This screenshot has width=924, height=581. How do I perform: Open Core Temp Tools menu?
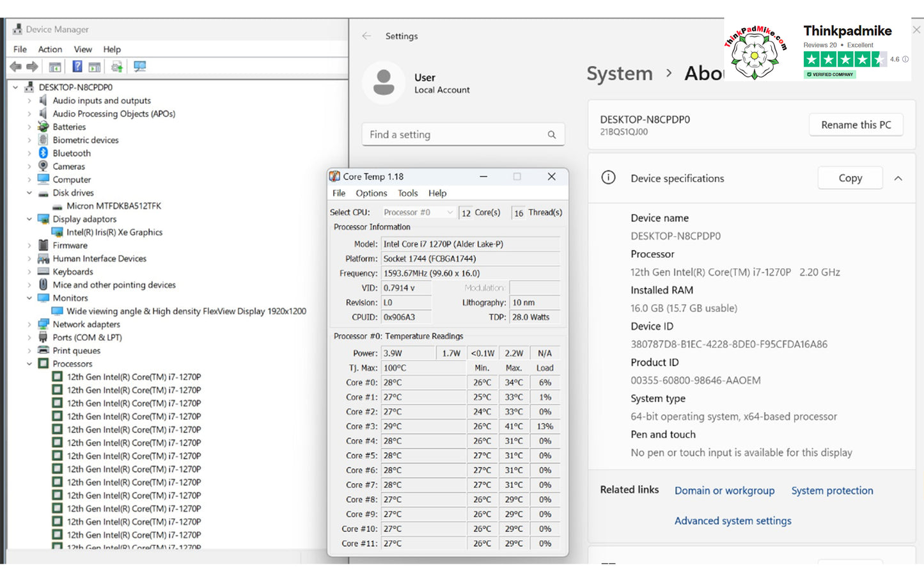point(408,193)
